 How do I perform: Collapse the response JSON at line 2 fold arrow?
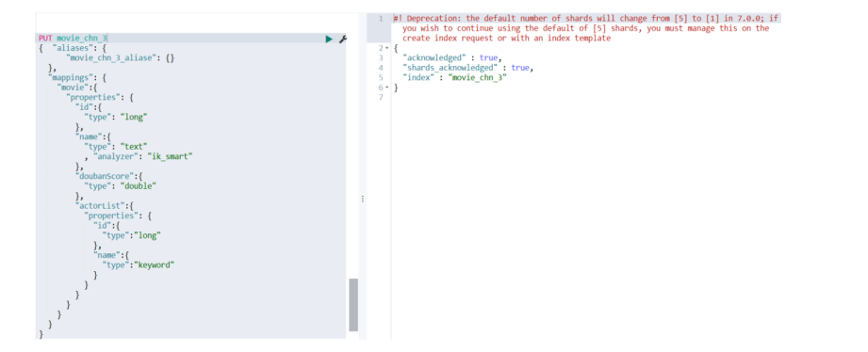(387, 48)
